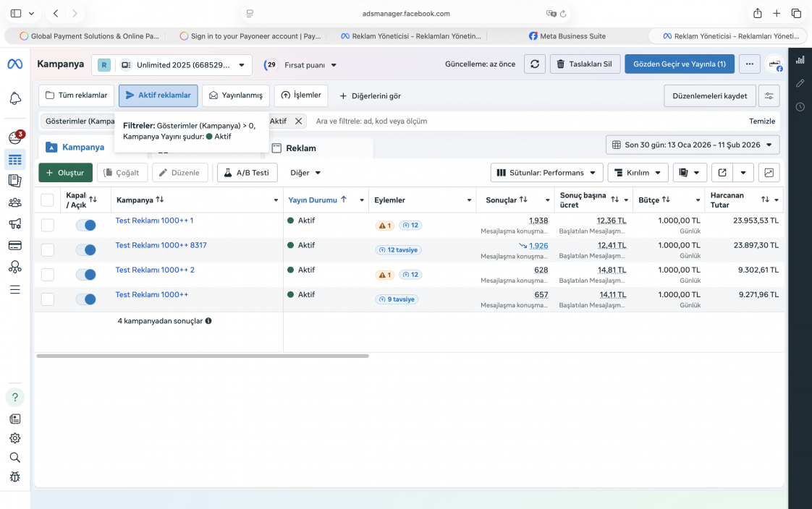Open the Kırılım breakdown dropdown
This screenshot has height=509, width=812.
[638, 173]
